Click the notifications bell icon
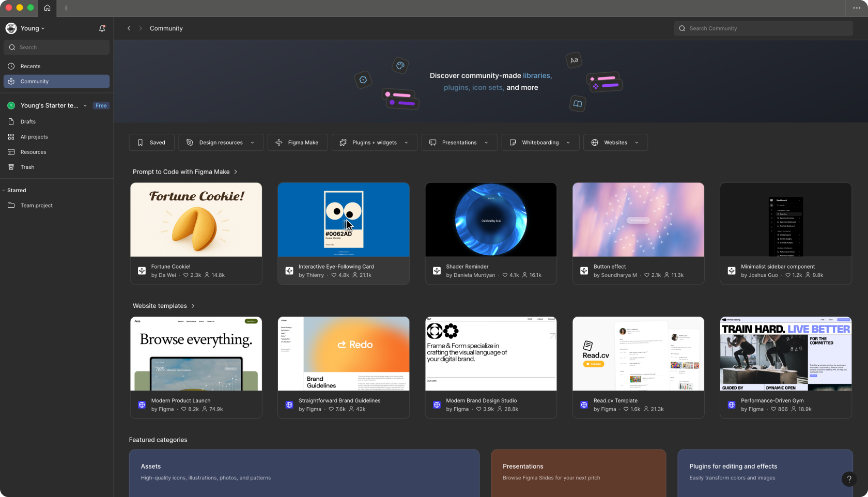The width and height of the screenshot is (868, 497). 102,28
